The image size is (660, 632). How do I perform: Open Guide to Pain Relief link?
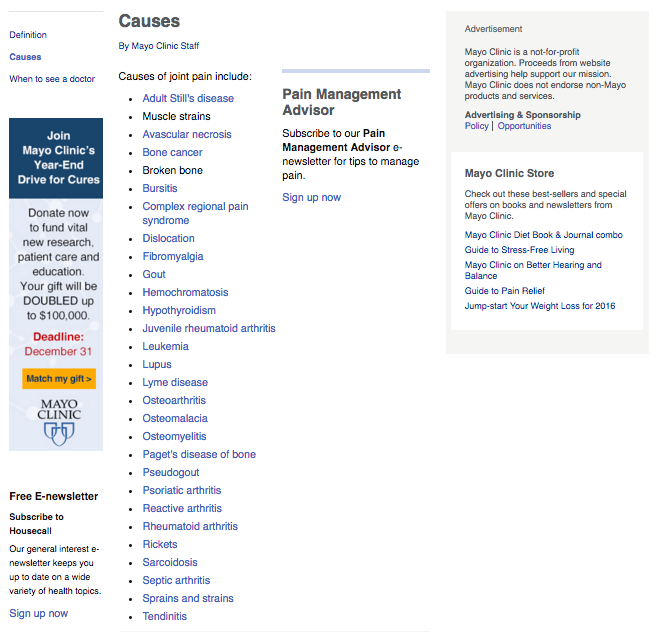(x=505, y=291)
